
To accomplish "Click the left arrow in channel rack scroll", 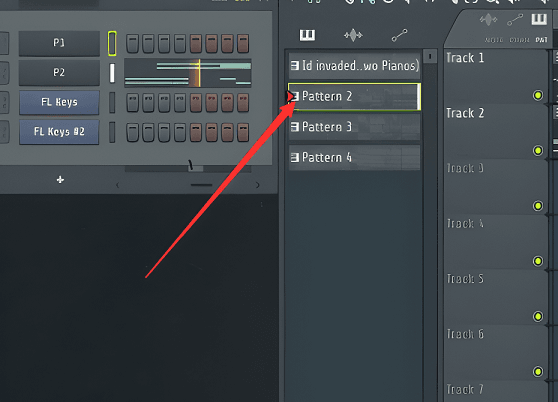I will tap(118, 185).
